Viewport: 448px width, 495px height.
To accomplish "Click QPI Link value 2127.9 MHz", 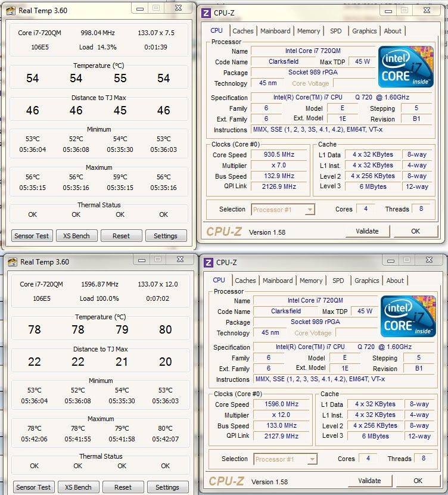I will pyautogui.click(x=282, y=436).
